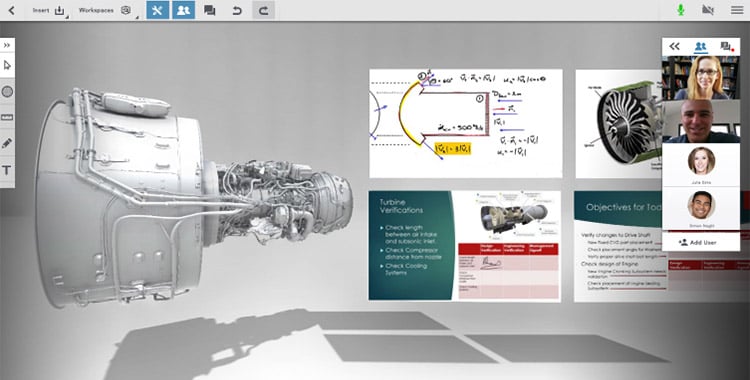Enable the crossed-out camera
750x380 pixels.
[x=708, y=10]
